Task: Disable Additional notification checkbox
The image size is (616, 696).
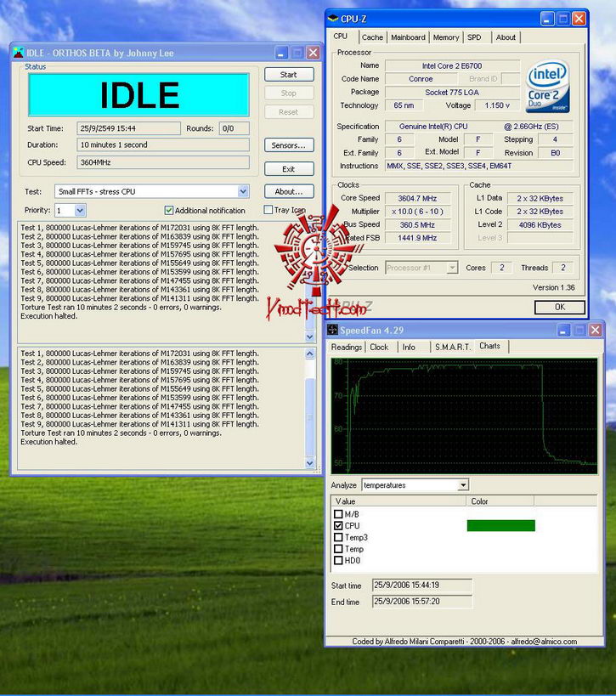Action: click(x=168, y=210)
